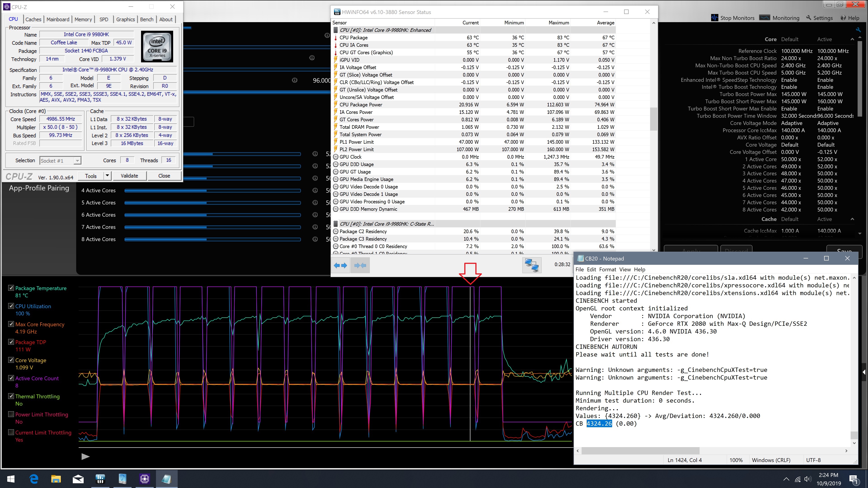Switch to Bench tab in CPU-Z
Viewport: 868px width, 488px height.
(x=146, y=19)
